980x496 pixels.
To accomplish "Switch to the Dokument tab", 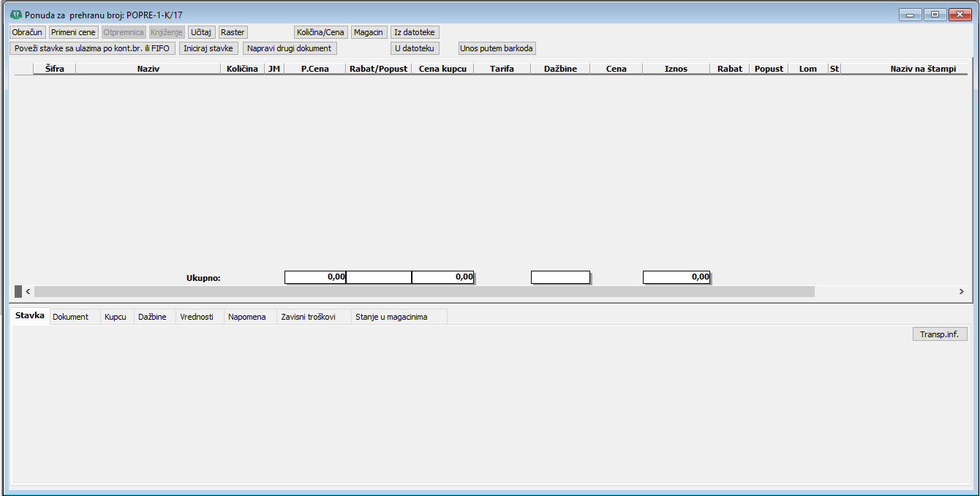I will pos(70,317).
